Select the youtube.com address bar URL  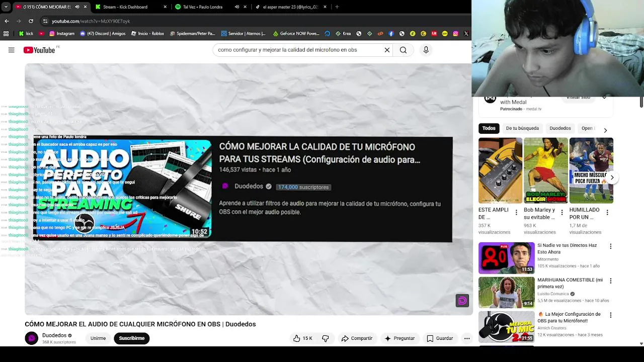coord(91,21)
